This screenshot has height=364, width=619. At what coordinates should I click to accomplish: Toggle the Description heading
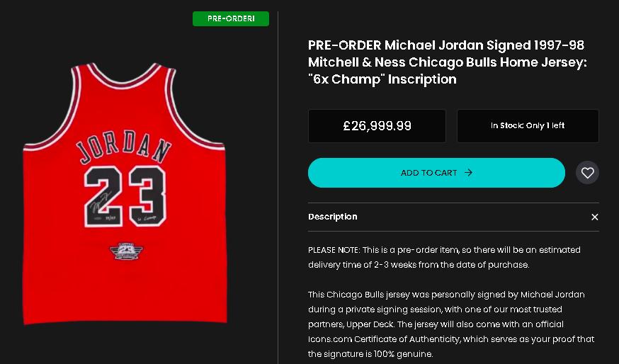pos(332,217)
